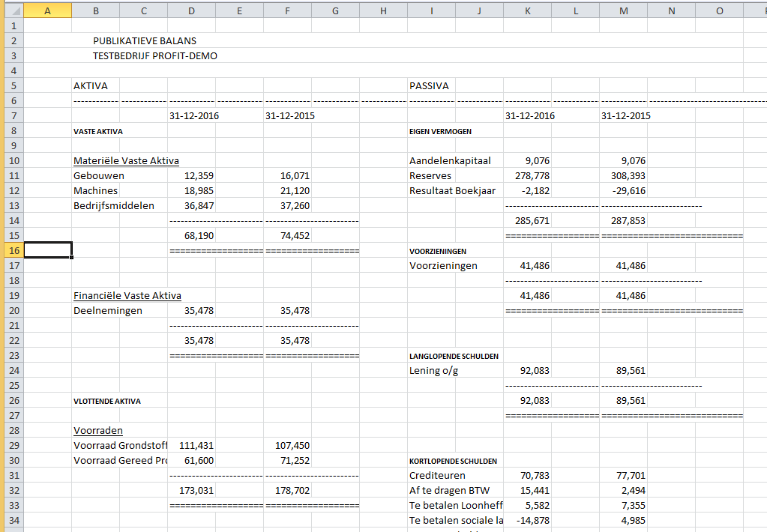The height and width of the screenshot is (532, 767).
Task: Click the total cell 287,853
Action: click(628, 221)
